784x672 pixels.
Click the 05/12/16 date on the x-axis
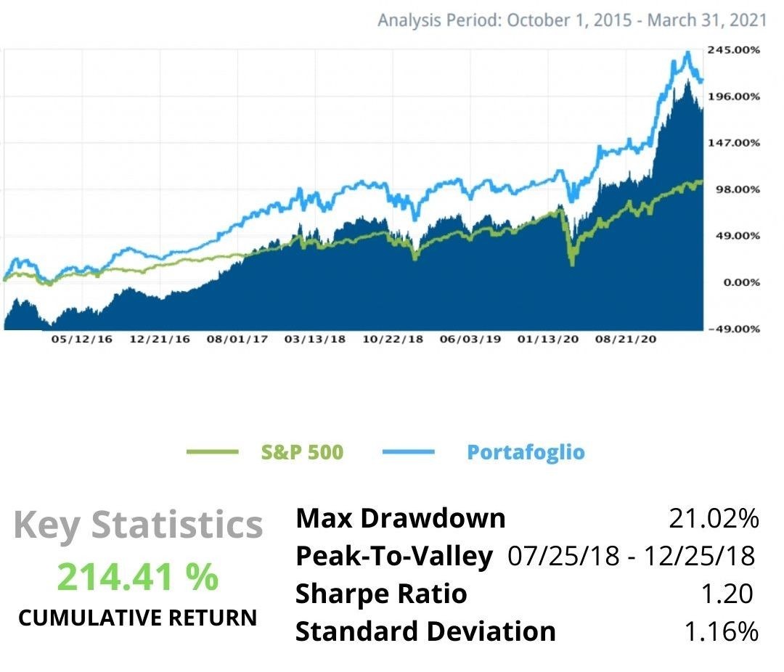coord(82,340)
